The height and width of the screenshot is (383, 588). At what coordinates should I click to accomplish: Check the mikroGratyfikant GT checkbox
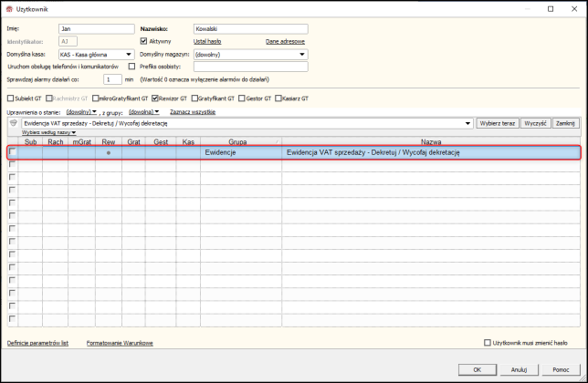95,98
